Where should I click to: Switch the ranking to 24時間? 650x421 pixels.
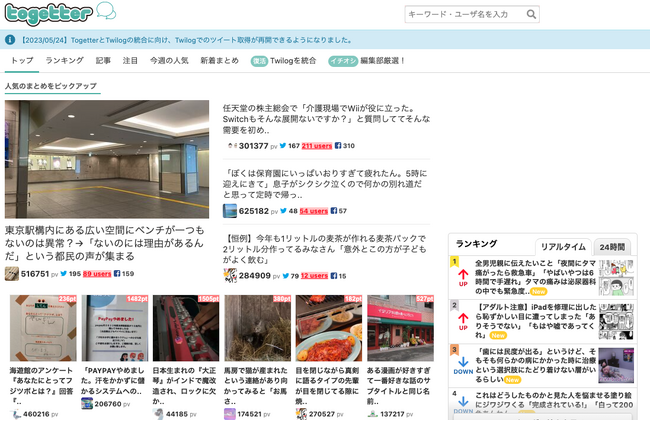pyautogui.click(x=612, y=246)
